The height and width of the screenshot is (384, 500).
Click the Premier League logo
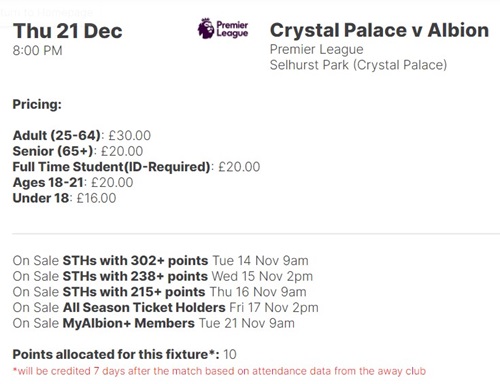[x=223, y=29]
